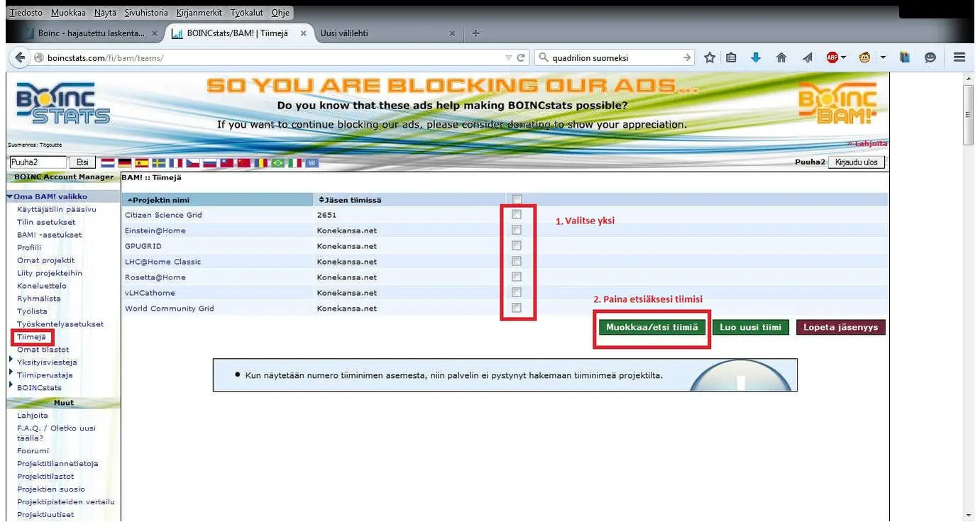Screen dimensions: 980x527
Task: Open the Greasemonkey dropdown arrow
Action: click(x=883, y=57)
